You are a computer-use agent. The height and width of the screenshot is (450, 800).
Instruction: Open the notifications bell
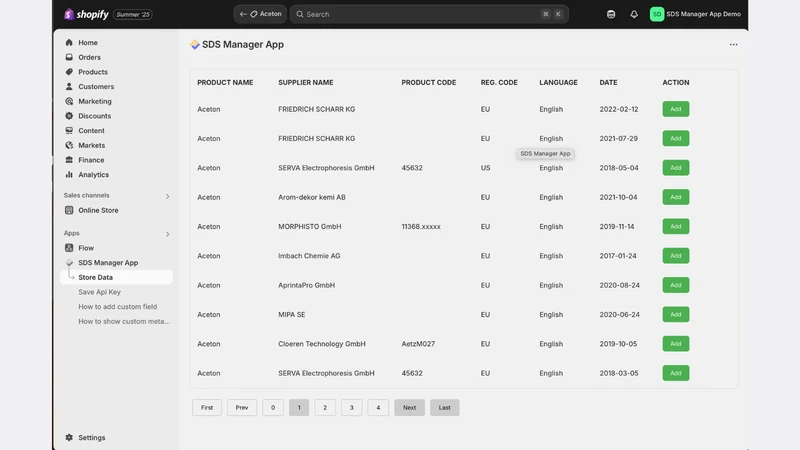(x=634, y=14)
